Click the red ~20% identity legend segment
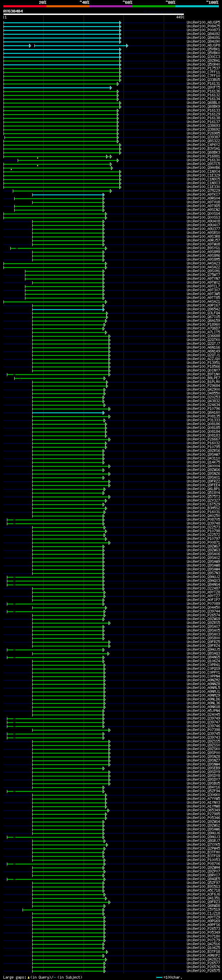Image resolution: width=222 pixels, height=980 pixels. (25, 6)
